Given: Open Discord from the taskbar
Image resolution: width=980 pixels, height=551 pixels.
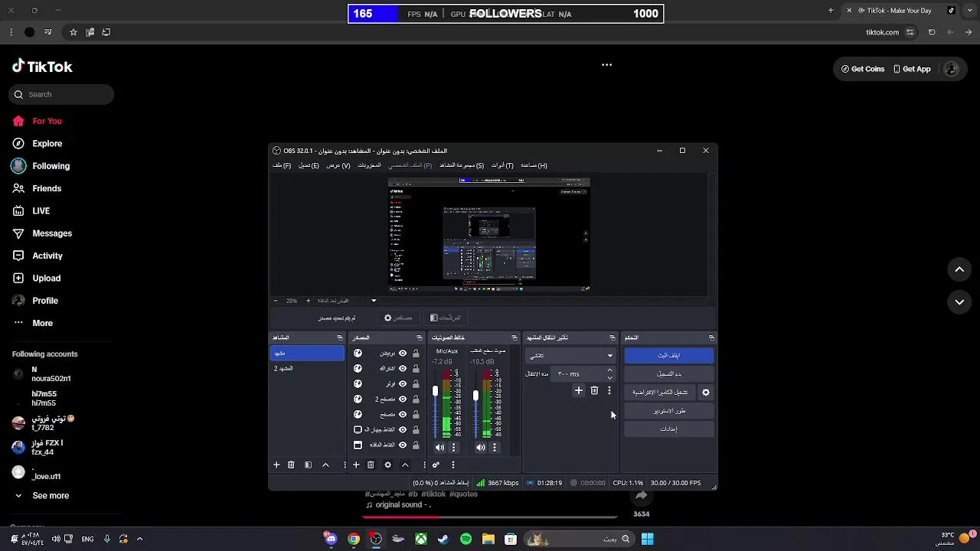Looking at the screenshot, I should tap(331, 539).
